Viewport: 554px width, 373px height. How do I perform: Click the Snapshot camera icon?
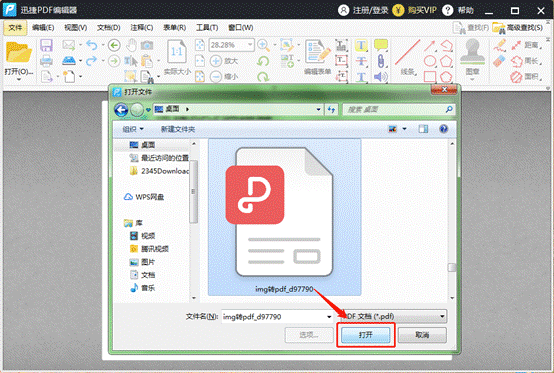[147, 45]
